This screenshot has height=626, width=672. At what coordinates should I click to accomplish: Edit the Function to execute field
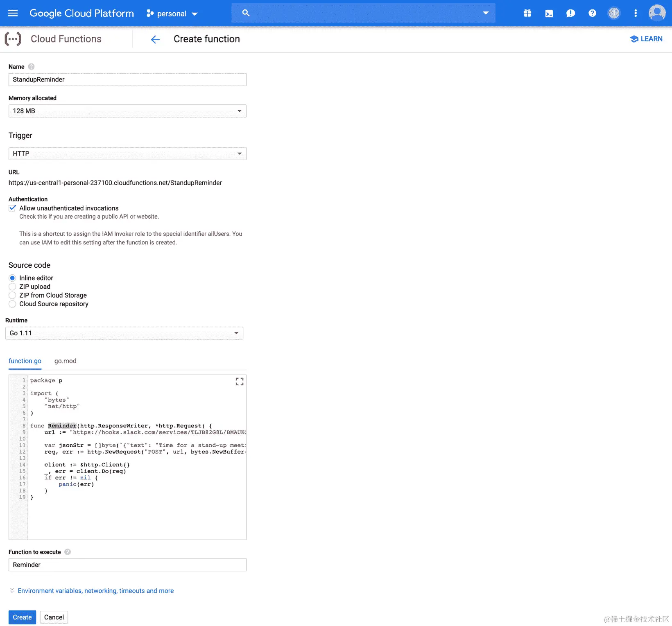coord(127,565)
